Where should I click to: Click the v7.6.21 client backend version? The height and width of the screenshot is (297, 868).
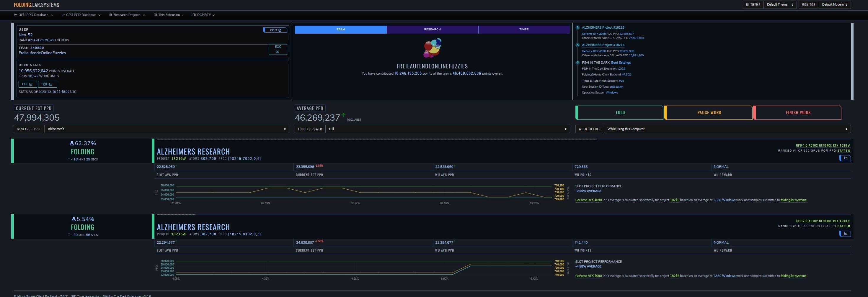coord(627,75)
